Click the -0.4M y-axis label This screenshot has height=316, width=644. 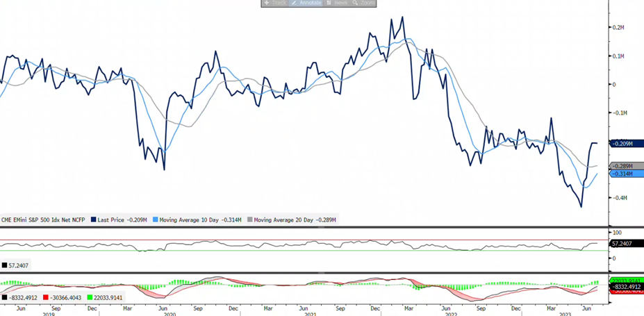618,198
